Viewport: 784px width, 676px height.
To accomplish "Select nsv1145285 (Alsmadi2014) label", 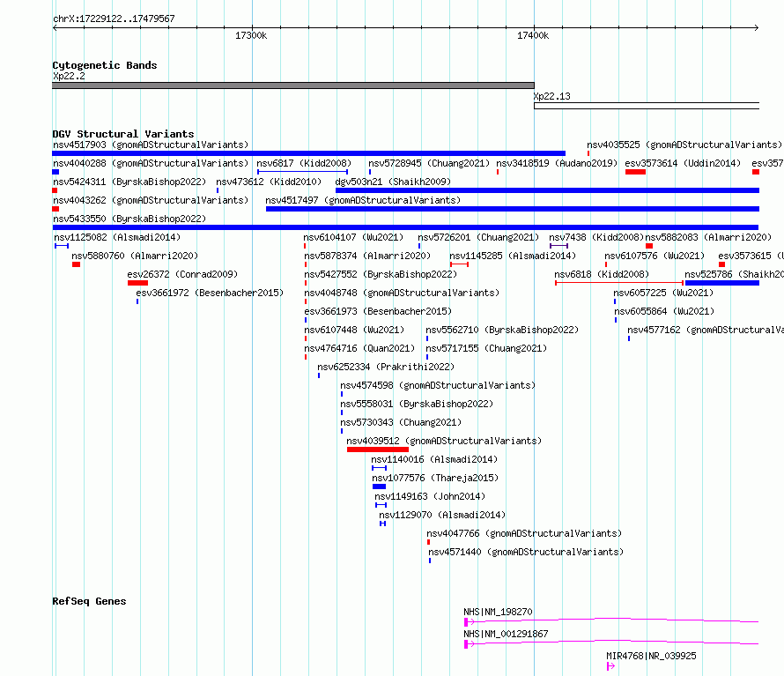I will pos(513,256).
